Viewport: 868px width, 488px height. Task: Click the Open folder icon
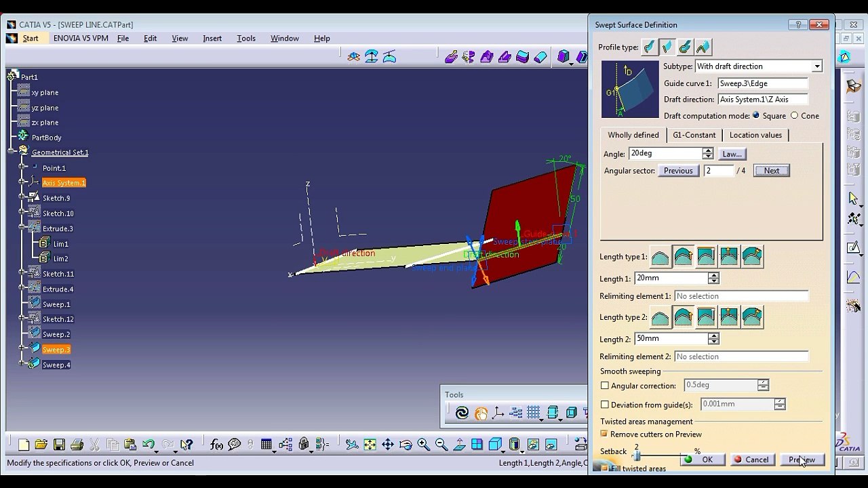pos(41,445)
